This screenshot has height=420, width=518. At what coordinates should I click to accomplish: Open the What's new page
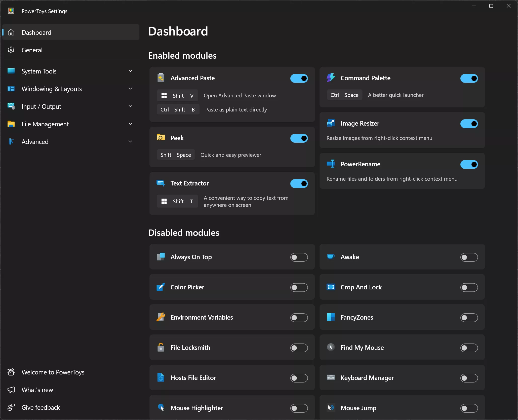pos(37,390)
